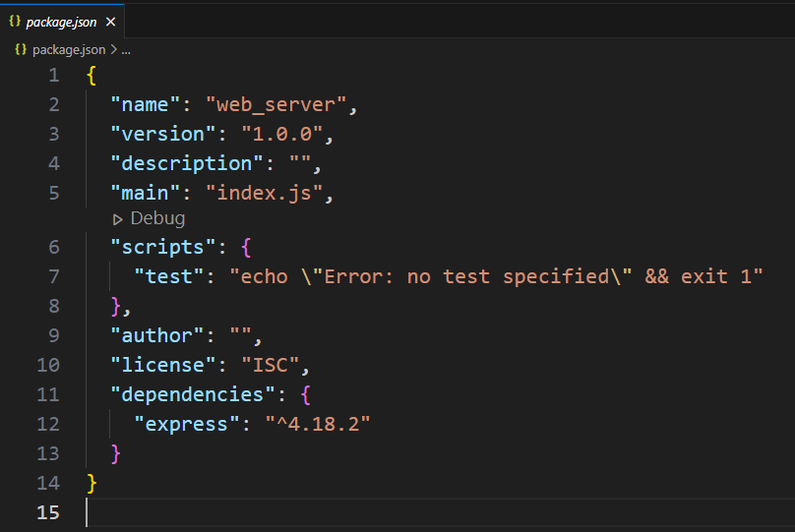The width and height of the screenshot is (795, 532).
Task: Click the closing yellow brace on line 14
Action: [x=92, y=484]
